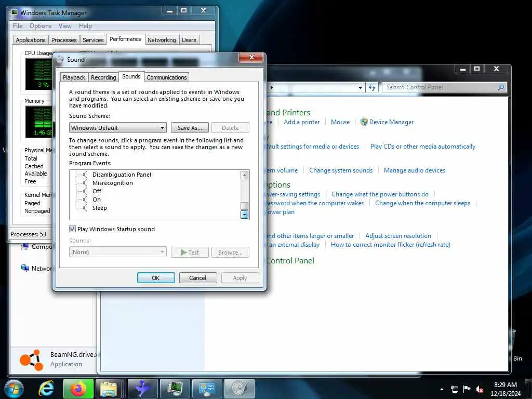Screen dimensions: 532x399
Task: Click Change what the power buttons do
Action: coord(380,194)
